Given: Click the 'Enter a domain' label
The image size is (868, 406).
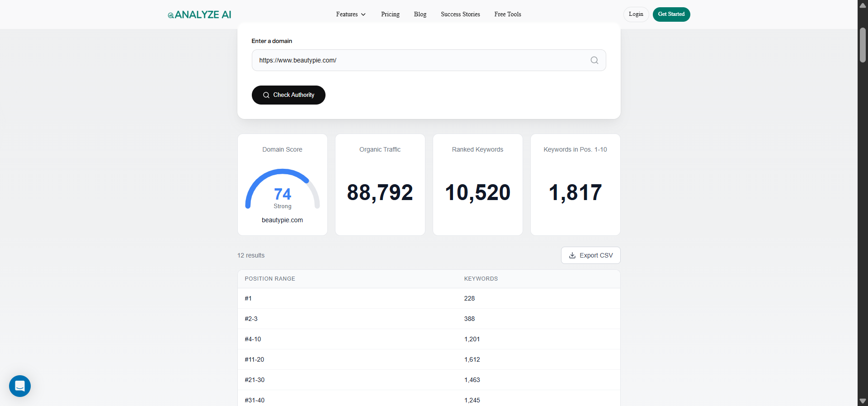Looking at the screenshot, I should click(272, 41).
